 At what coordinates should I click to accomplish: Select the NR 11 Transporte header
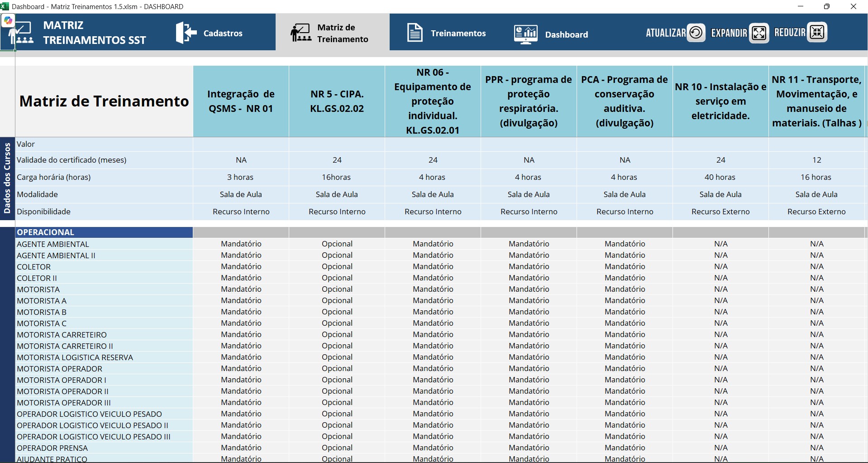coord(816,101)
